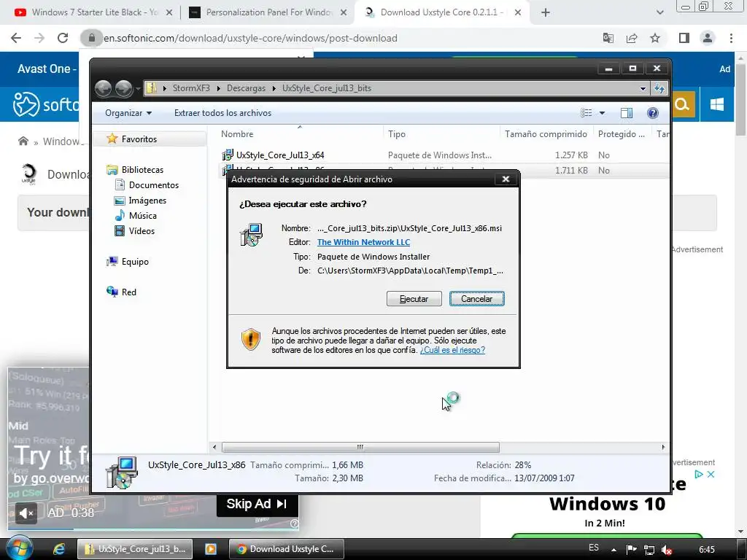The width and height of the screenshot is (747, 560).
Task: Select Favoritos in the navigation pane
Action: (139, 139)
